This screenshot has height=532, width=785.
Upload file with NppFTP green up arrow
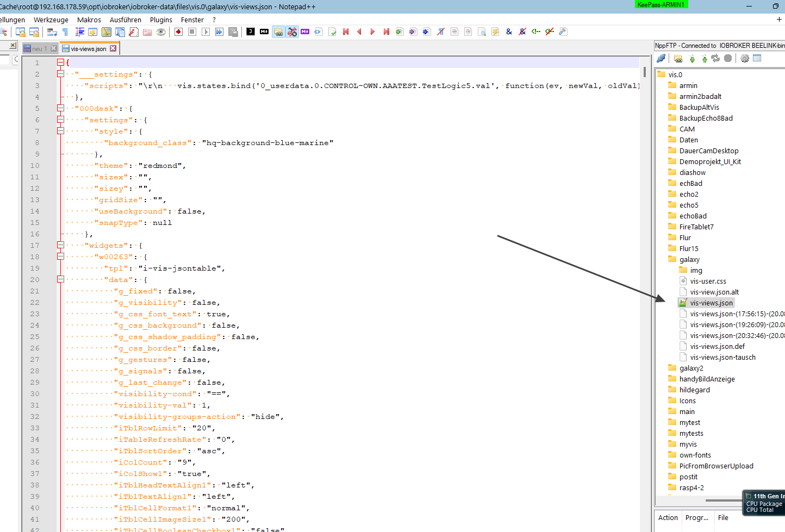tap(705, 58)
